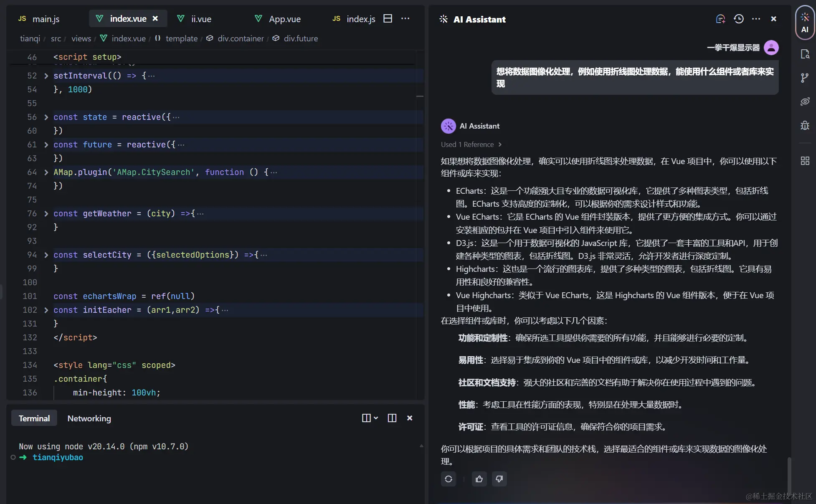Screen dimensions: 816x504
Task: Open new chat in AI Assistant panel
Action: [x=720, y=19]
